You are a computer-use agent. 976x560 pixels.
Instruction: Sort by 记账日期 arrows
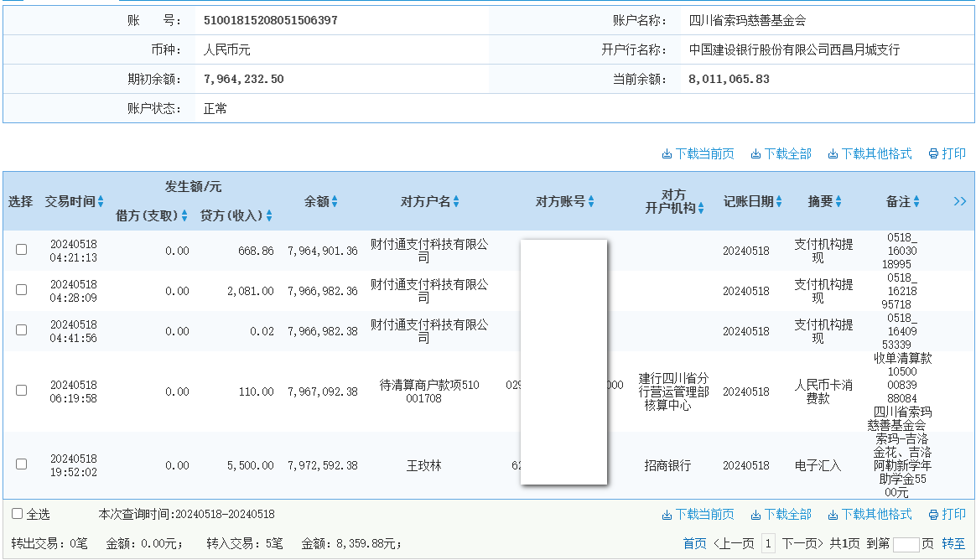coord(779,201)
